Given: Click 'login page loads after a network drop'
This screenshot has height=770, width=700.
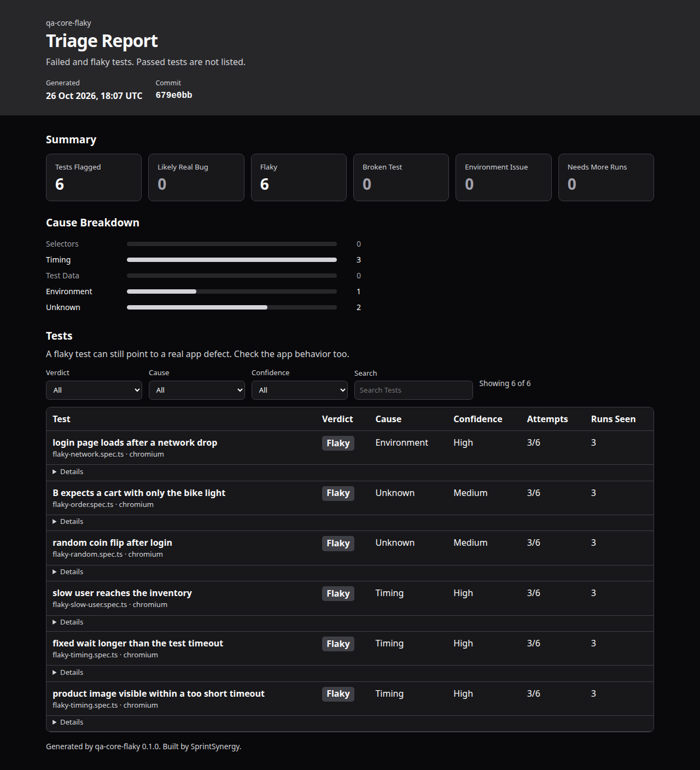Looking at the screenshot, I should [x=135, y=442].
